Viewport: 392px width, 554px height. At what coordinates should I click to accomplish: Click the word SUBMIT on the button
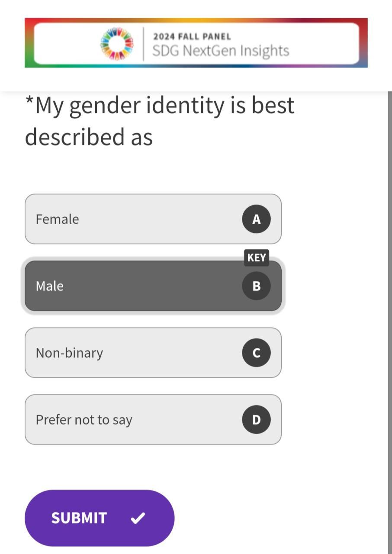pos(79,518)
